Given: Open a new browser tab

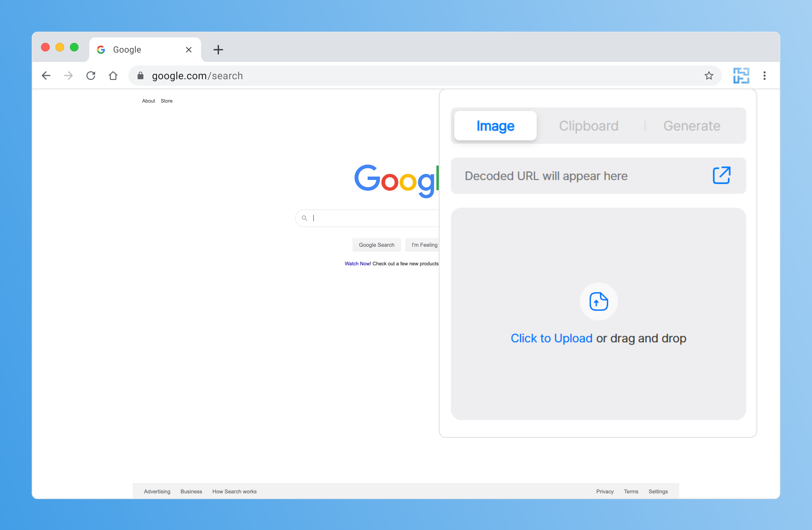Looking at the screenshot, I should pos(218,50).
